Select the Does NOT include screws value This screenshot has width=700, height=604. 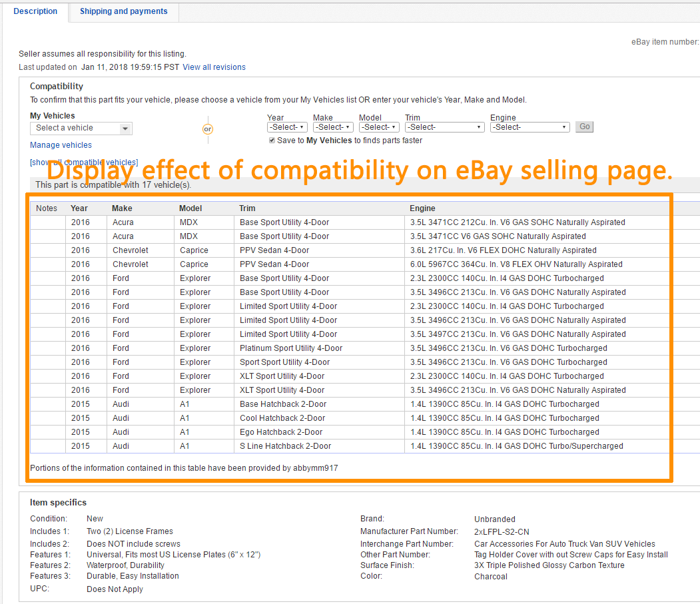(x=133, y=544)
